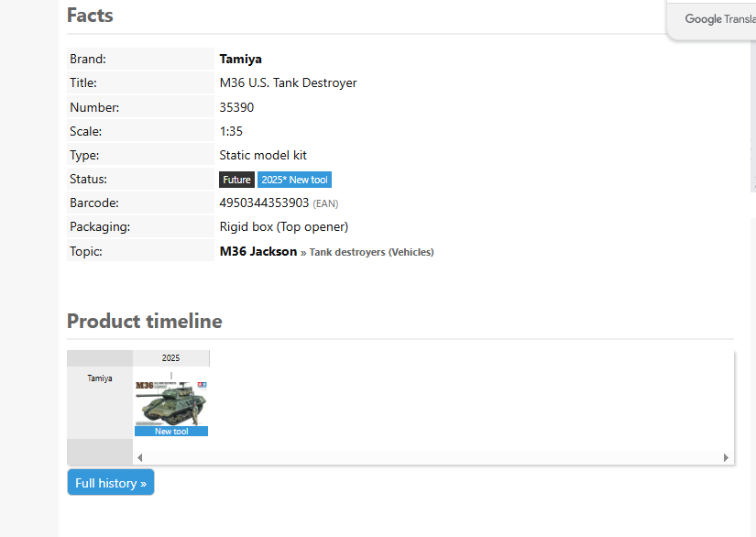This screenshot has width=756, height=537.
Task: Click the 2025 year timeline header
Action: [170, 357]
